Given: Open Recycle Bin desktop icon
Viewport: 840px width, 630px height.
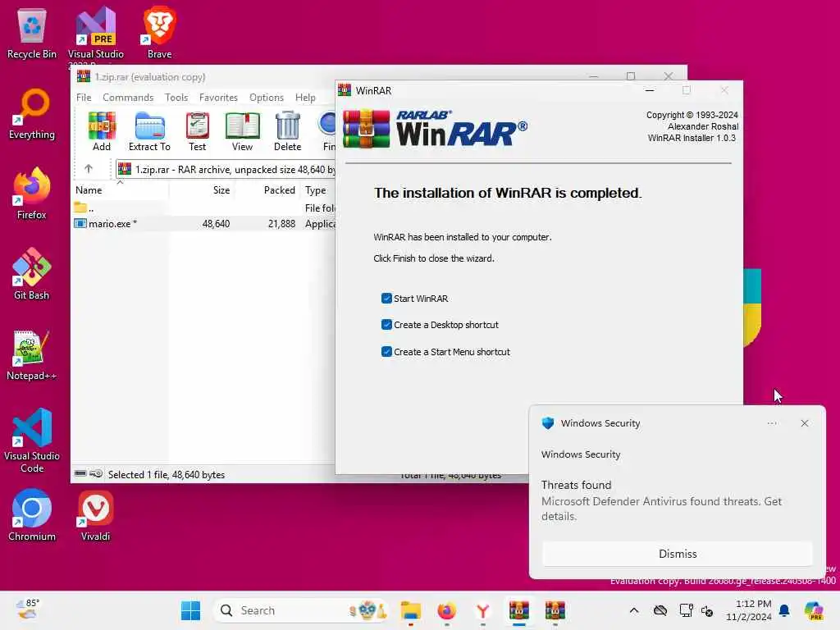Looking at the screenshot, I should (x=32, y=33).
